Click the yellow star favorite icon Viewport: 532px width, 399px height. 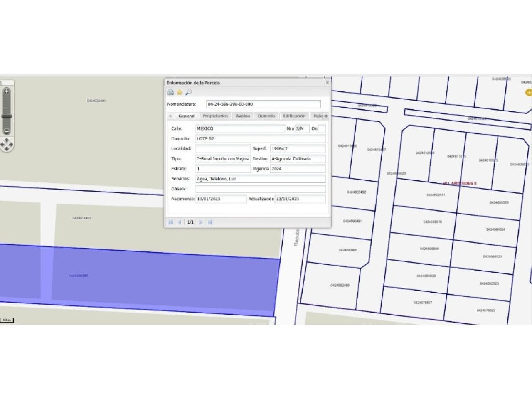pyautogui.click(x=180, y=92)
